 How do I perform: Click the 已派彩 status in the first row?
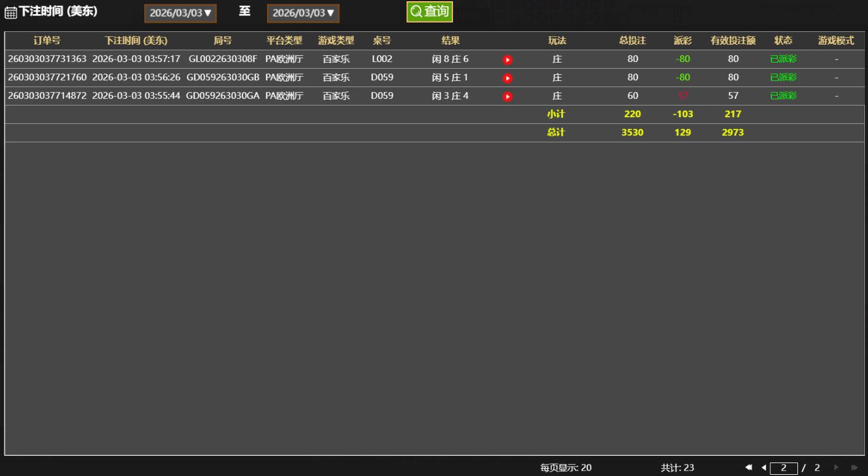coord(783,59)
